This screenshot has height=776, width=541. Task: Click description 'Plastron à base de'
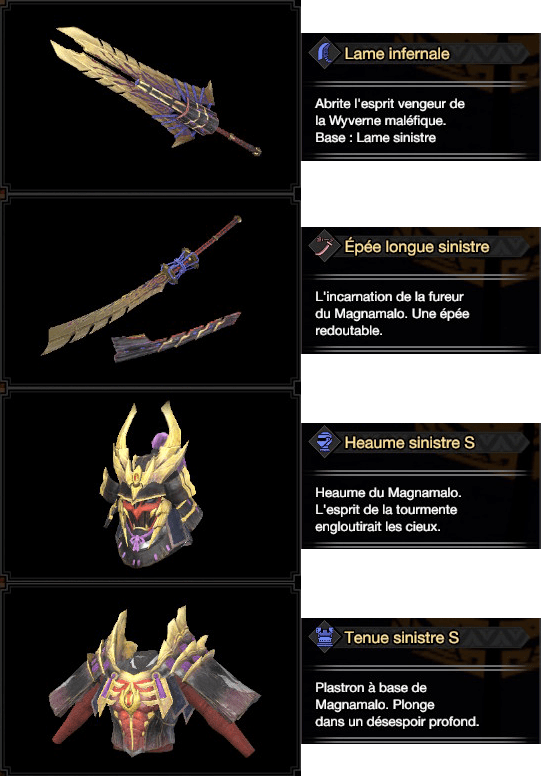coord(371,688)
